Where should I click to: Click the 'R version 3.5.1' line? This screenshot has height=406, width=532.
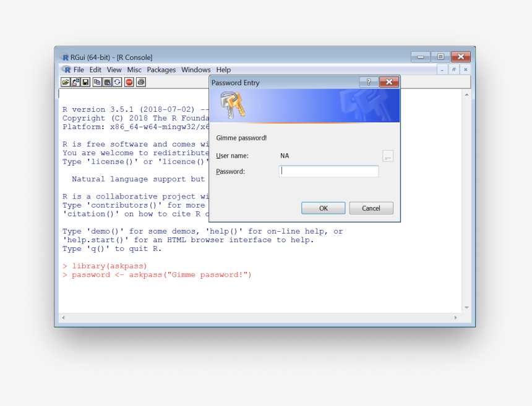pos(135,109)
